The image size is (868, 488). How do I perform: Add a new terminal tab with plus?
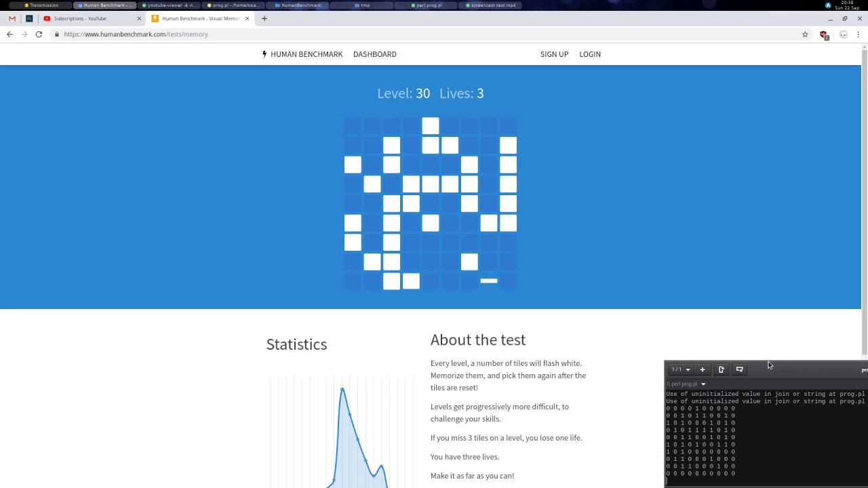click(703, 369)
